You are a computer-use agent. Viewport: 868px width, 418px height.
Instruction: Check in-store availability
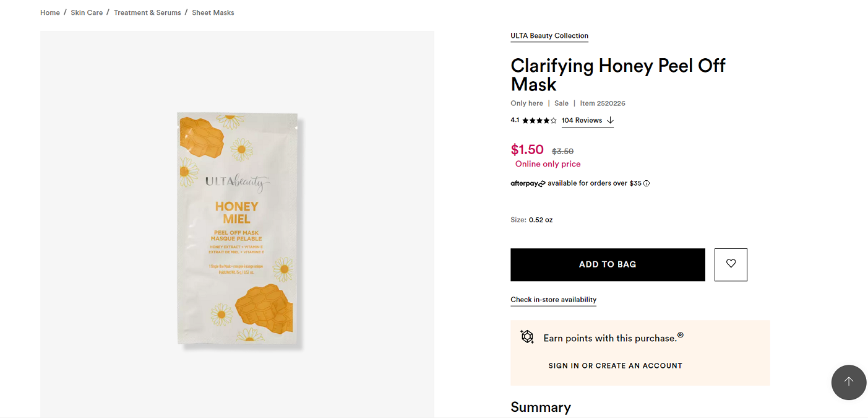pyautogui.click(x=553, y=300)
